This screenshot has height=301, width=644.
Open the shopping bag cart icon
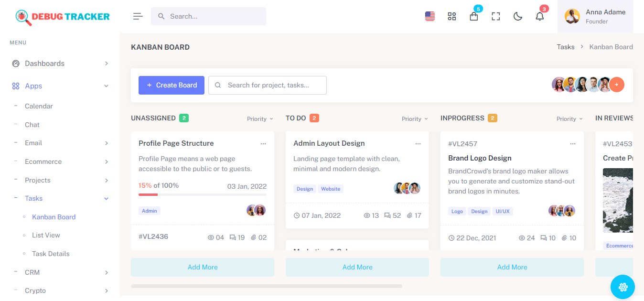tap(474, 16)
